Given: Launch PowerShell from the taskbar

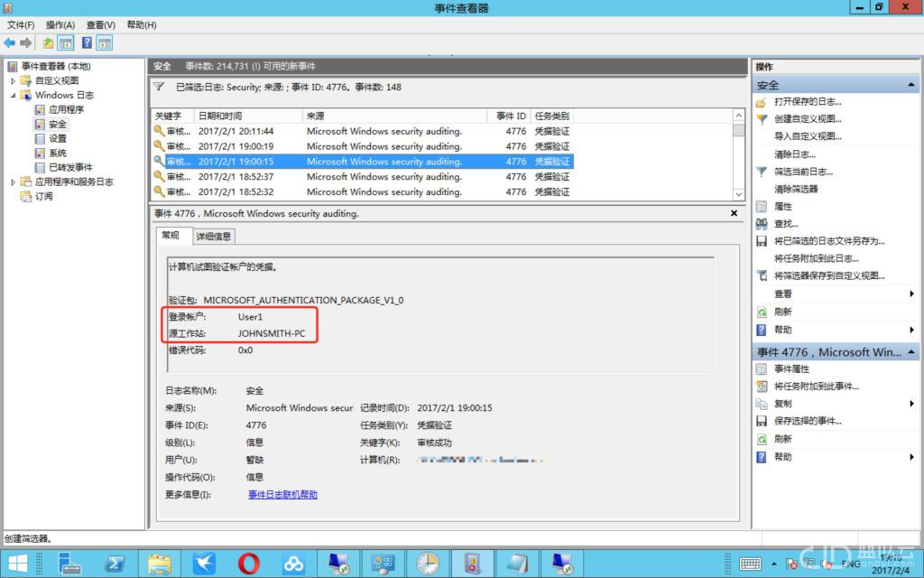Looking at the screenshot, I should 114,564.
